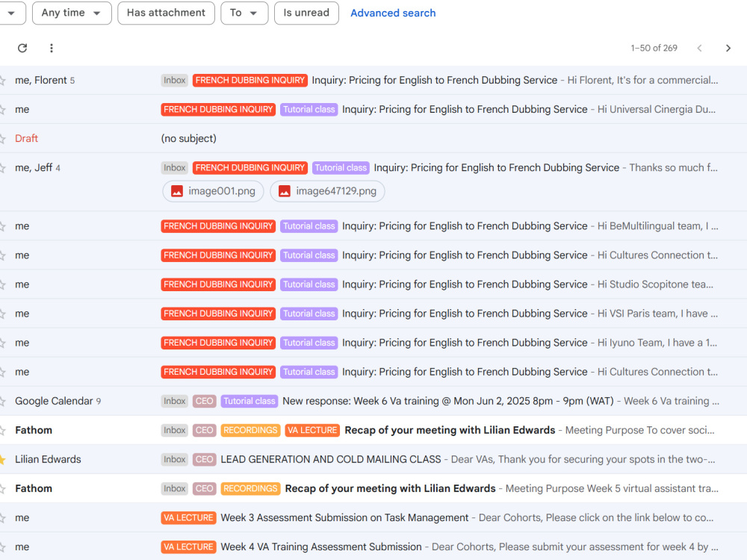Toggle the Is unread filter chip

(x=306, y=13)
